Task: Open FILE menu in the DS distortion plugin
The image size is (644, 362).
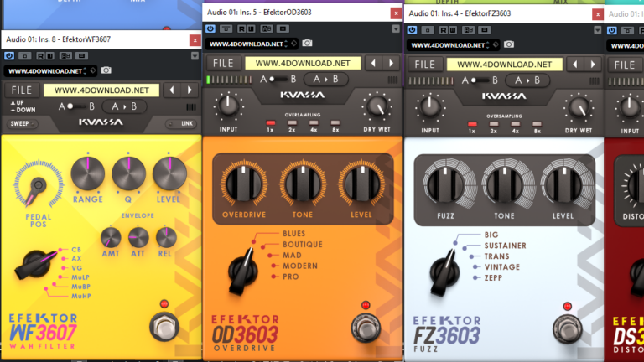Action: tap(625, 65)
